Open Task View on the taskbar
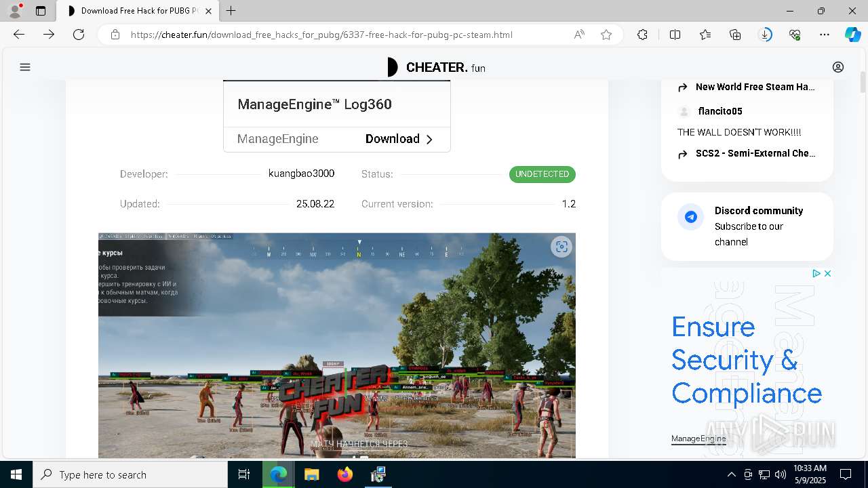This screenshot has height=488, width=868. point(244,474)
